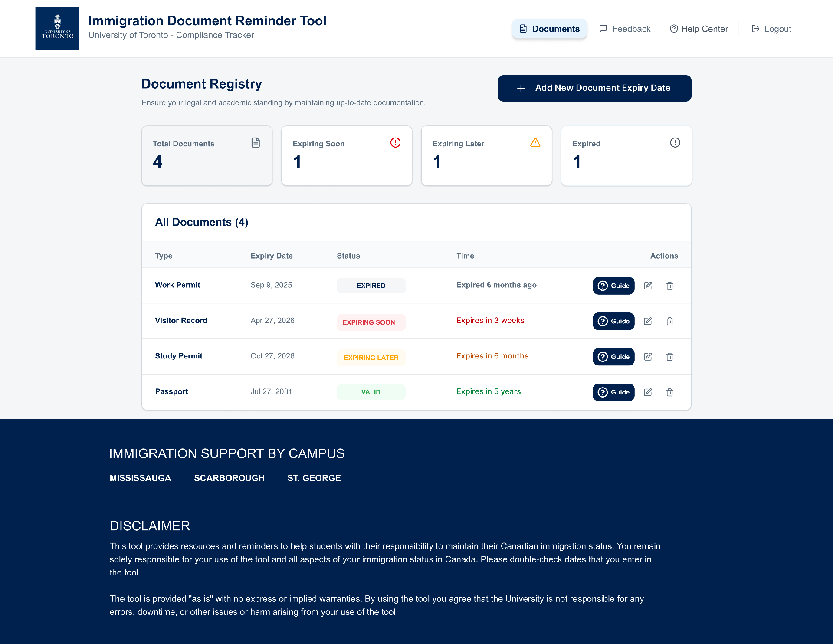This screenshot has width=833, height=644.
Task: Click the Jul 27, 2031 expiry date
Action: coord(271,391)
